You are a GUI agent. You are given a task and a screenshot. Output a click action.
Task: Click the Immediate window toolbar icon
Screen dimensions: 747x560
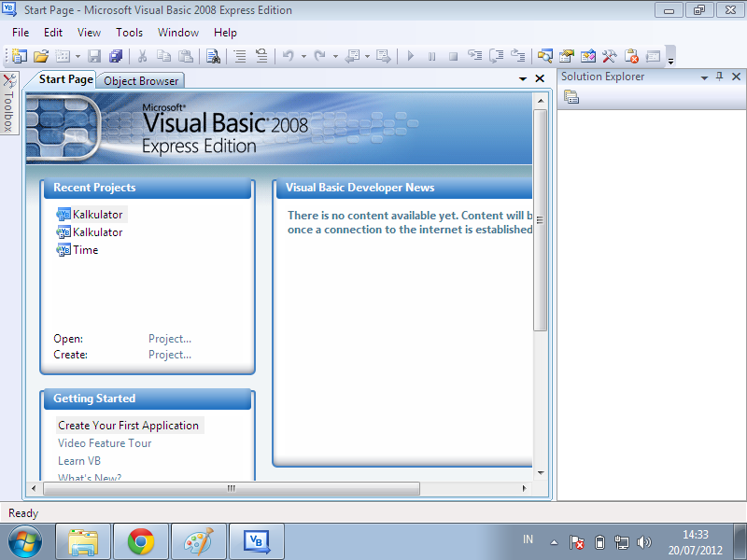point(653,56)
